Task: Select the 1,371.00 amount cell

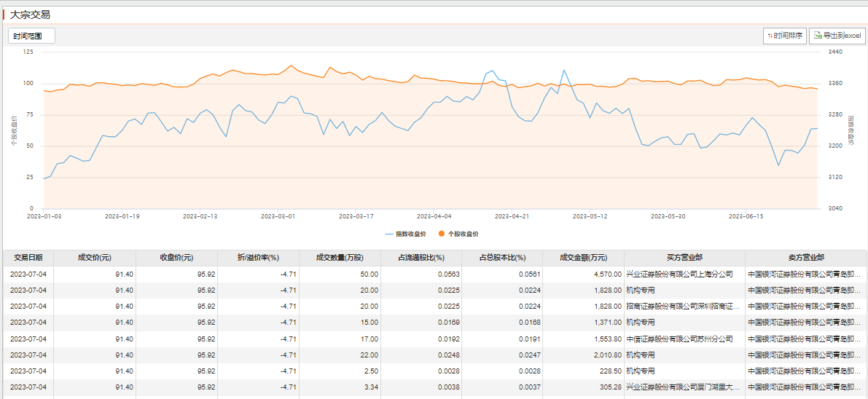Action: [x=584, y=323]
